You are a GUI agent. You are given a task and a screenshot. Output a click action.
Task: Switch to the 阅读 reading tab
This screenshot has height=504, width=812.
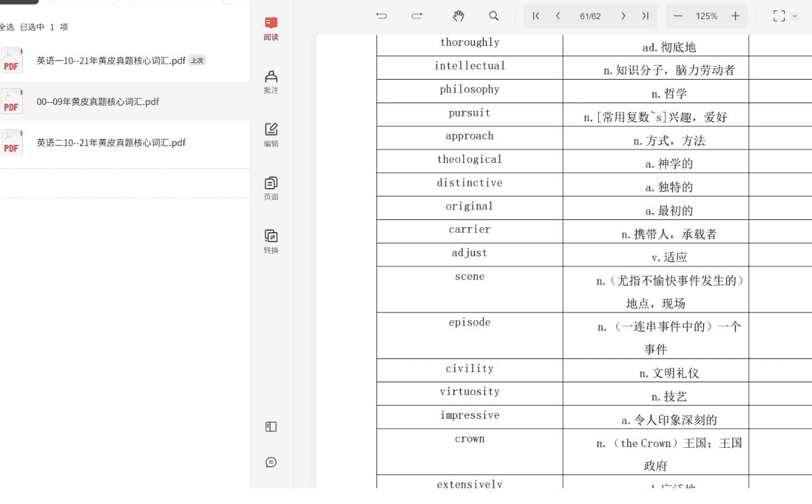point(271,29)
